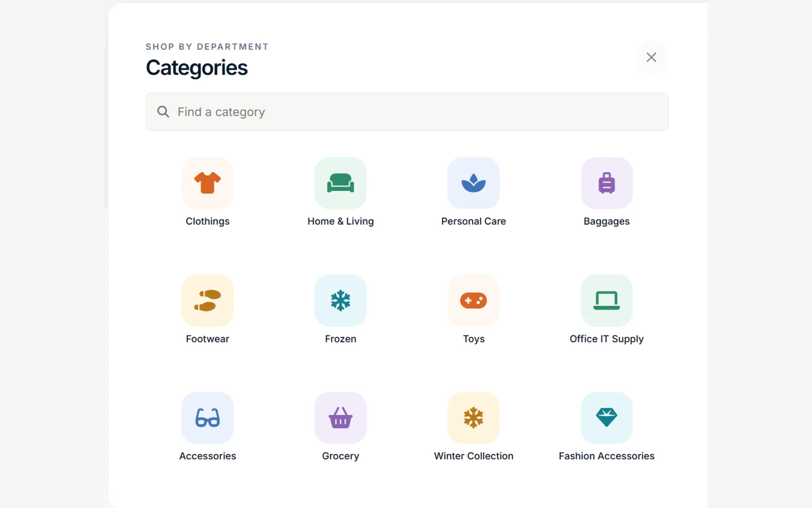Screen dimensions: 812x508
Task: Choose the Toys gamepad icon
Action: pyautogui.click(x=473, y=300)
